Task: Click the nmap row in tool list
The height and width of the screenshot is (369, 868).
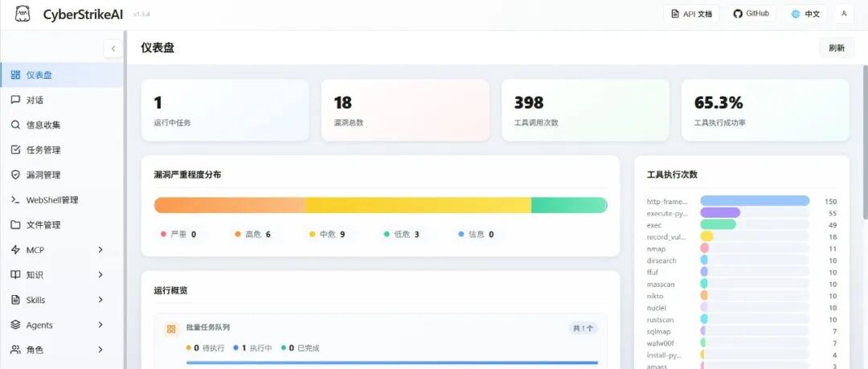Action: tap(743, 248)
